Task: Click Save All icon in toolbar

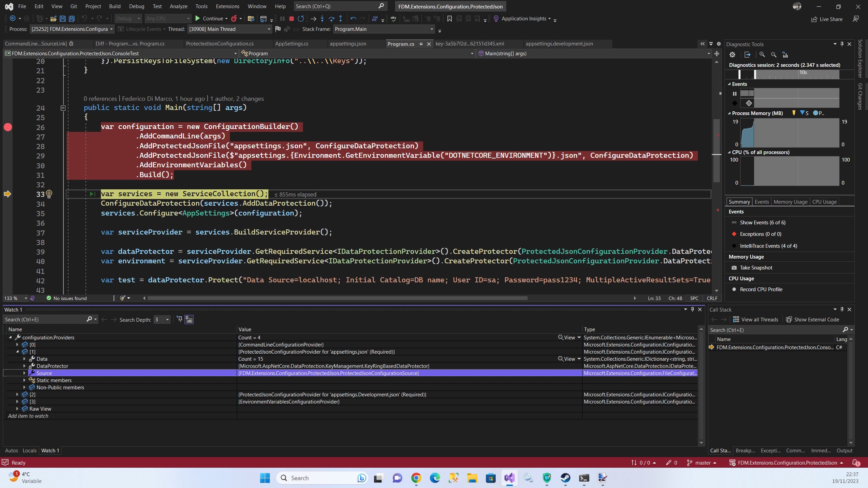Action: tap(72, 19)
